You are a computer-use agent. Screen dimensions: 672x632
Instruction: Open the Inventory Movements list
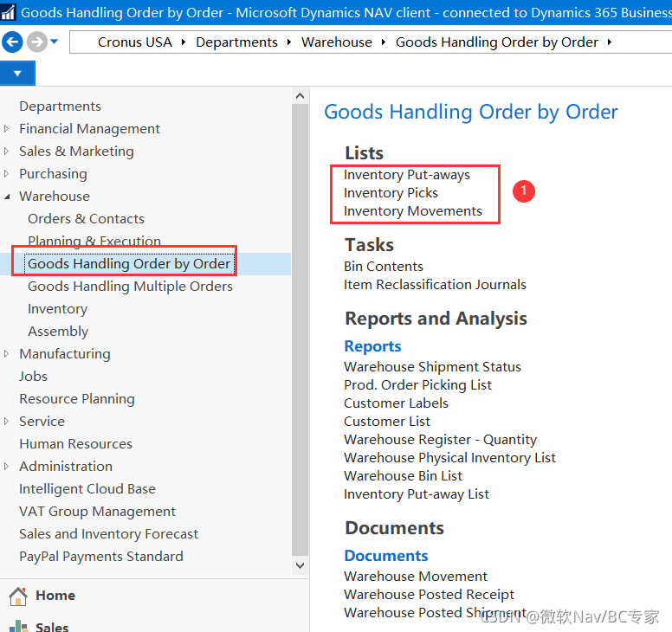click(x=413, y=210)
